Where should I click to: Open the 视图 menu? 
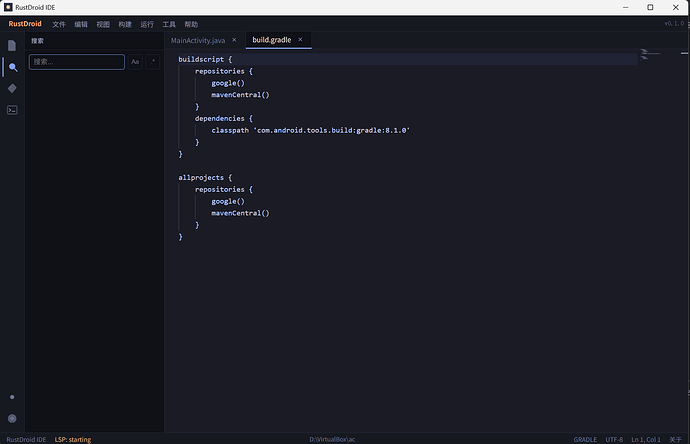pos(103,24)
